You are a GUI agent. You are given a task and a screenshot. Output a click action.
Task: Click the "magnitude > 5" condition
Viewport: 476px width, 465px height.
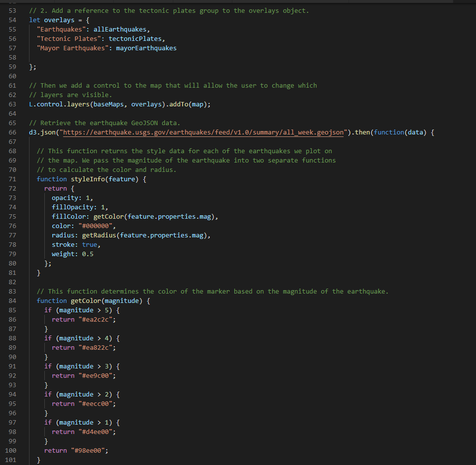tap(84, 310)
